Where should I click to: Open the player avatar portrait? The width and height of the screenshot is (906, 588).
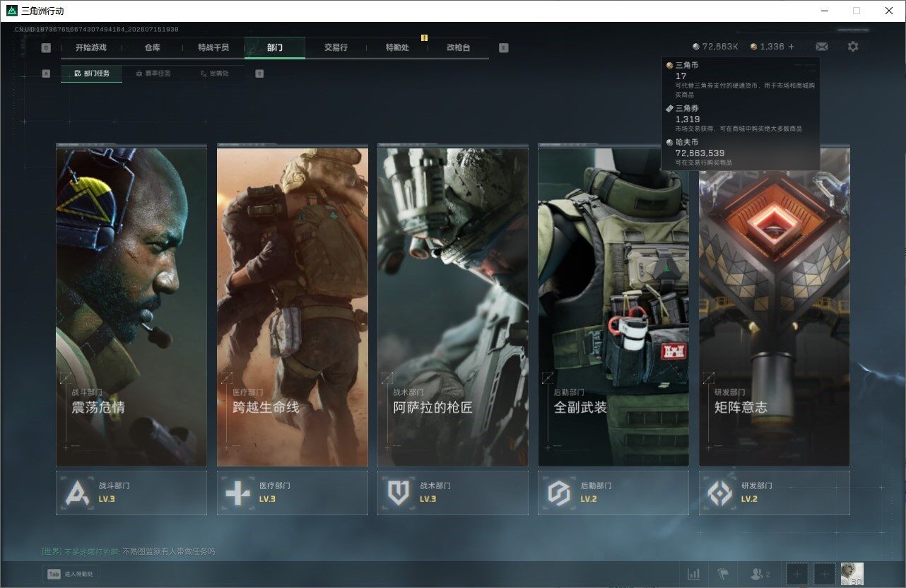pos(852,574)
